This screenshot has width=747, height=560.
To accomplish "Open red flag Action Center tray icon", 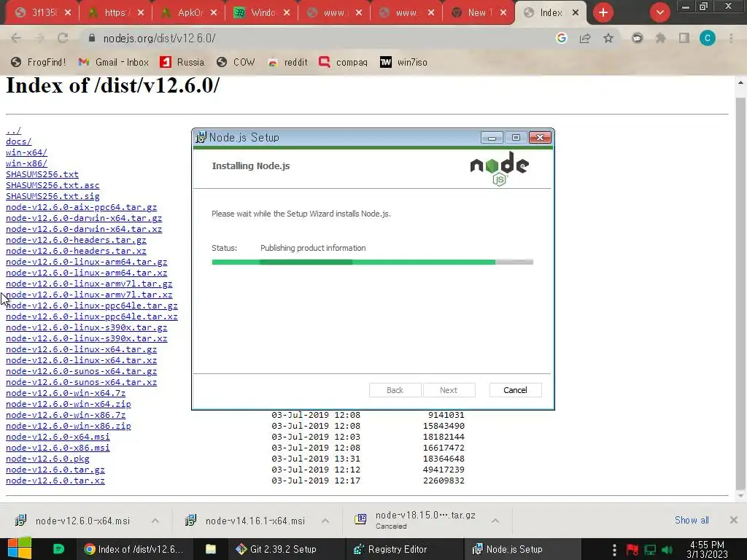I will [x=632, y=550].
